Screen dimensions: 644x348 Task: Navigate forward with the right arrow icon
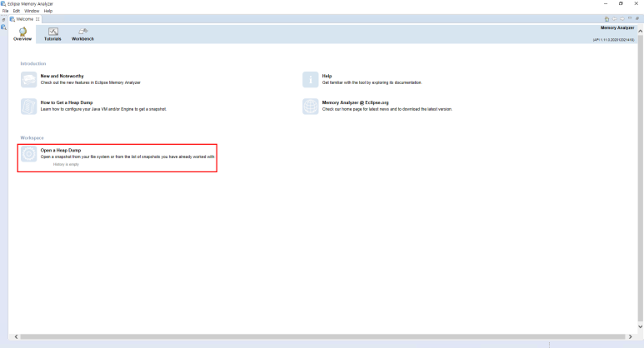(x=622, y=19)
